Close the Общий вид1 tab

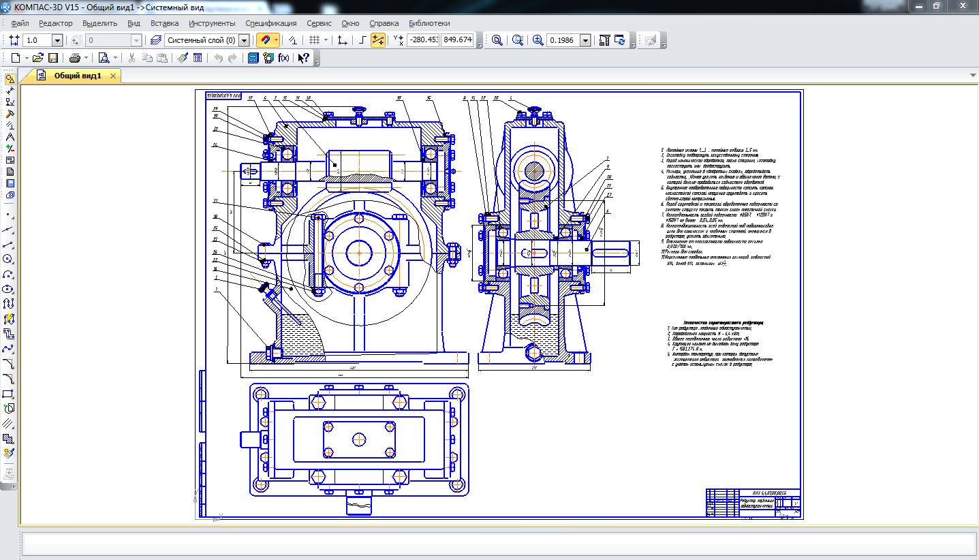[113, 76]
